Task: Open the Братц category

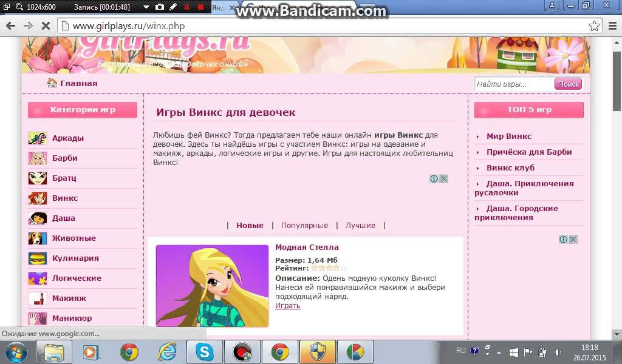Action: tap(64, 178)
